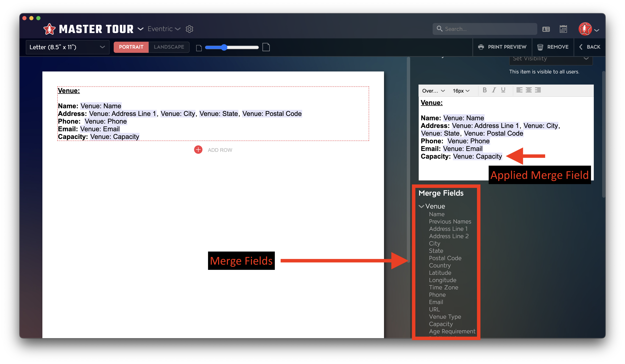Image resolution: width=625 pixels, height=364 pixels.
Task: Click the red plus Add Row icon
Action: coord(198,150)
